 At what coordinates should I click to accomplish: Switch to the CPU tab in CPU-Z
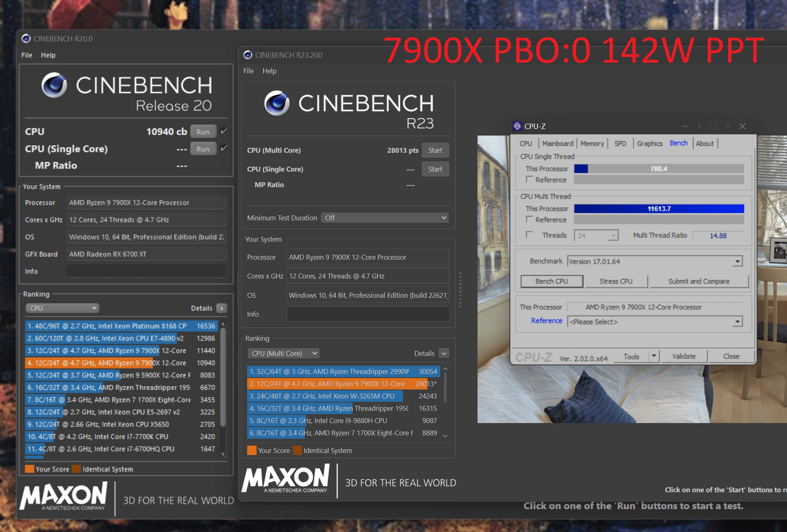point(526,143)
